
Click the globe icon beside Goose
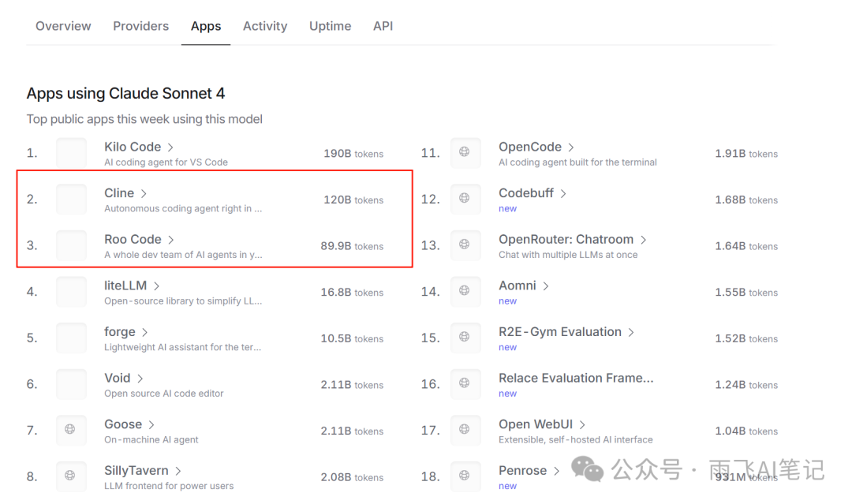70,429
